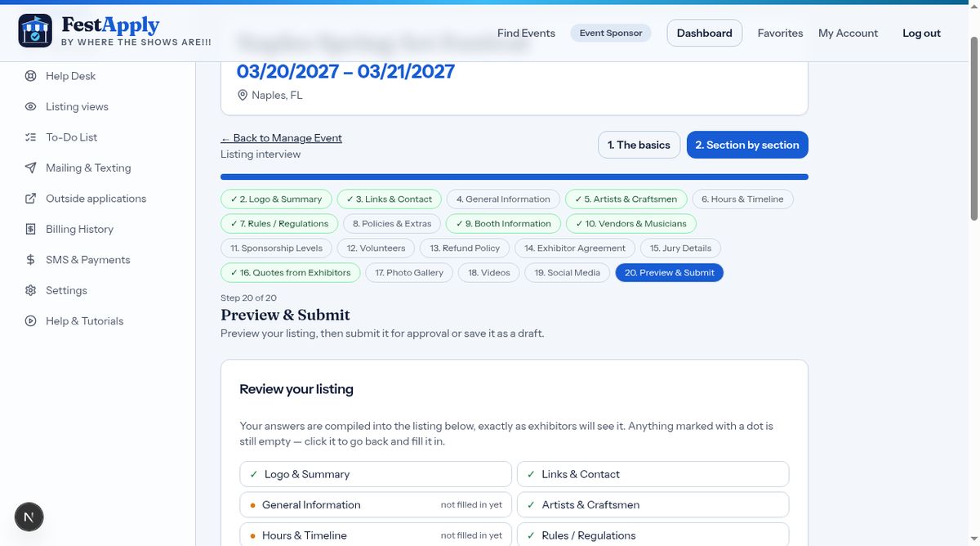Click the Help & Tutorials play icon
This screenshot has height=546, width=980.
point(31,321)
